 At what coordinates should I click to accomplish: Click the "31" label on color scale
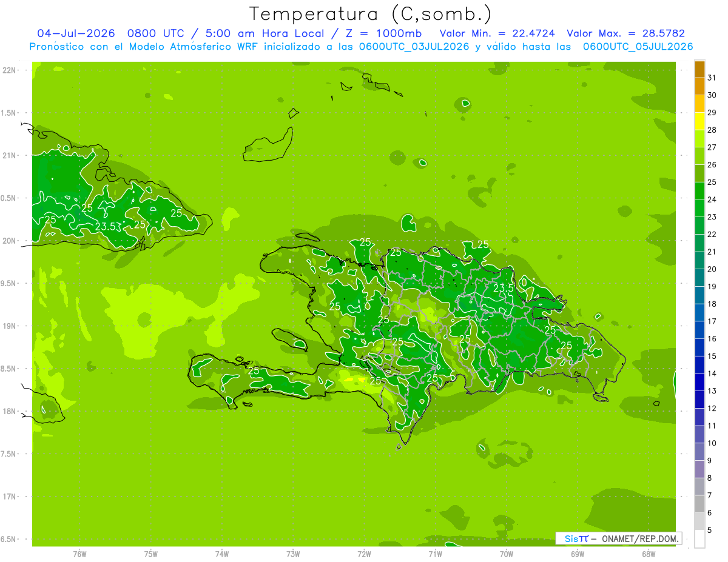pos(712,78)
